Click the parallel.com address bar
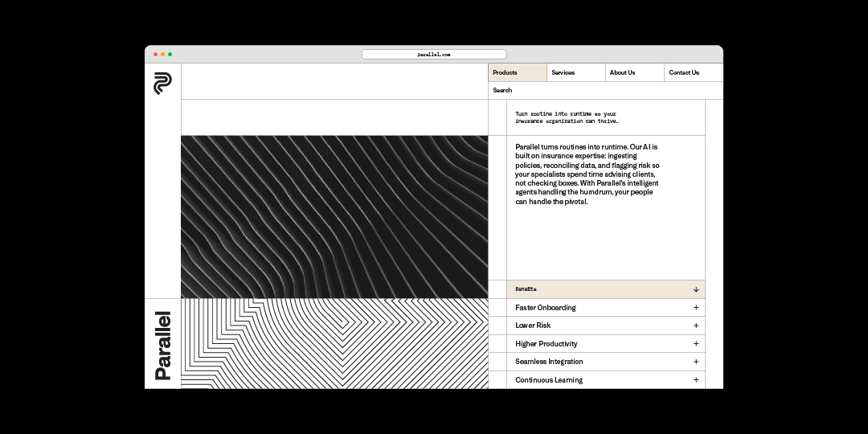 click(434, 55)
